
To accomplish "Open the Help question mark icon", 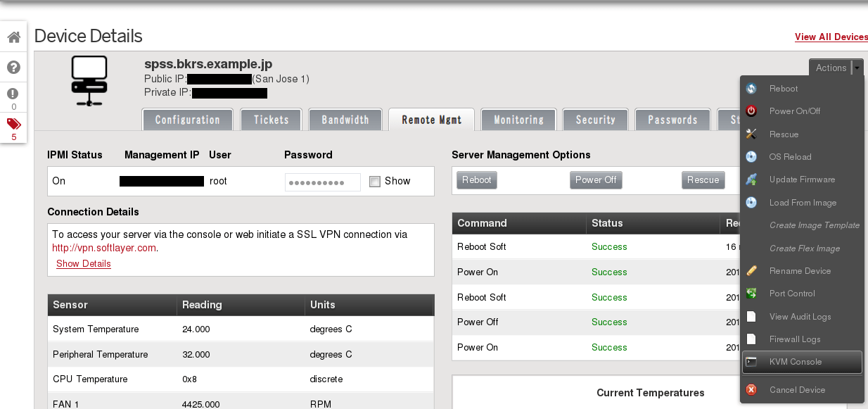I will pos(13,68).
